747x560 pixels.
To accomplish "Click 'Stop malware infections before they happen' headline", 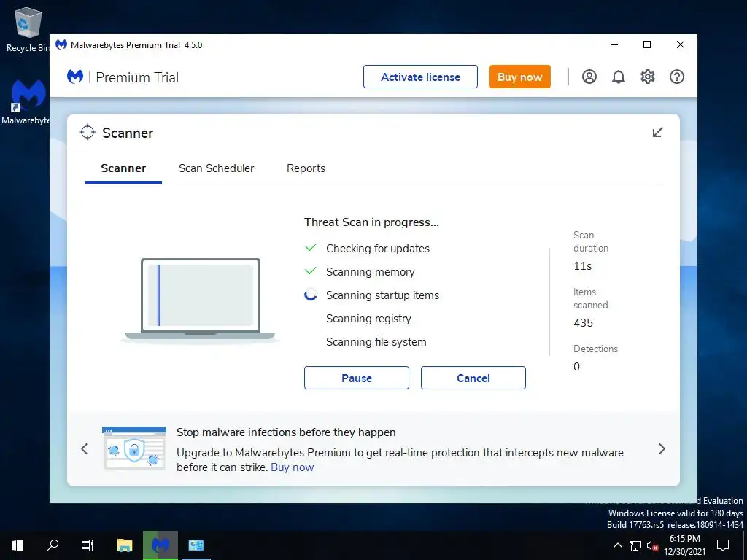I will tap(286, 432).
